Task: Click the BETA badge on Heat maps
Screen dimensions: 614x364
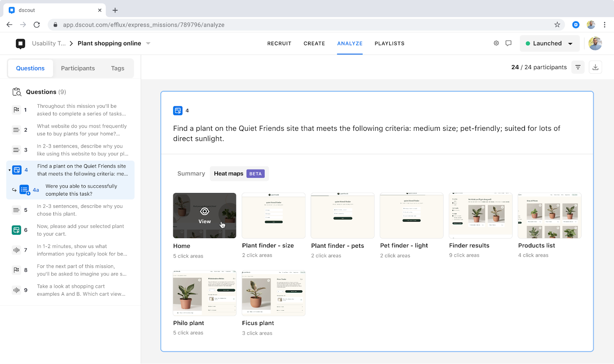Action: point(256,174)
